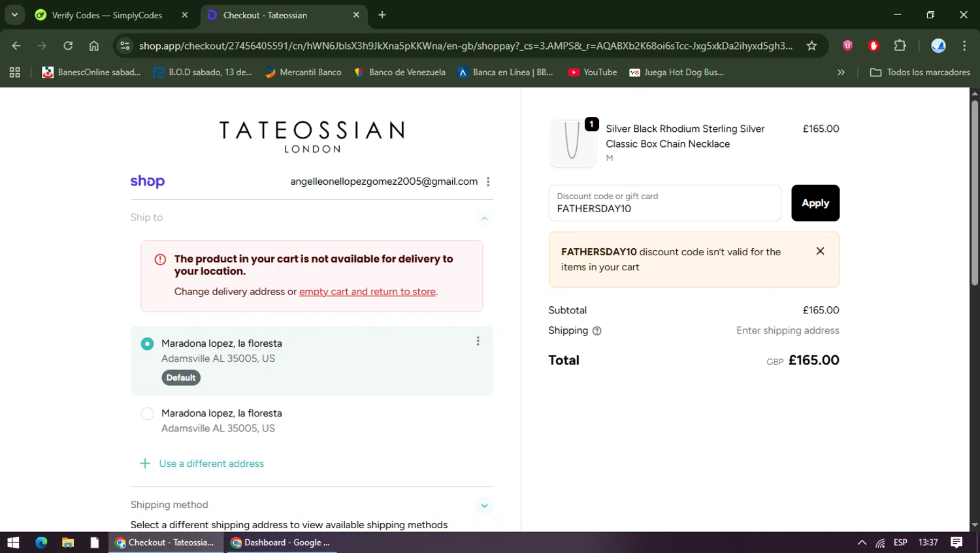Screen dimensions: 980x553
Task: Close the Verify Codes — SimplyCodes tab
Action: 185,15
